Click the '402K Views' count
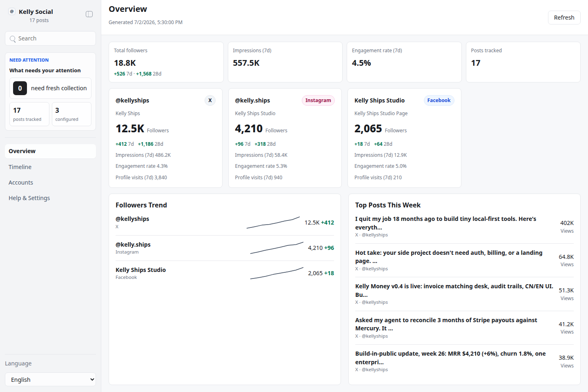Image resolution: width=588 pixels, height=392 pixels. (x=567, y=227)
